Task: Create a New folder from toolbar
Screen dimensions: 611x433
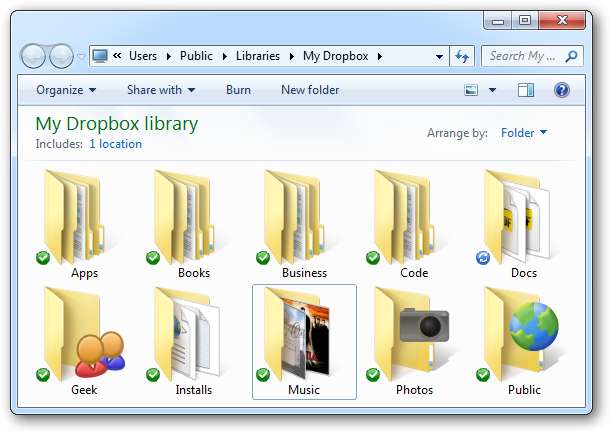Action: tap(310, 90)
